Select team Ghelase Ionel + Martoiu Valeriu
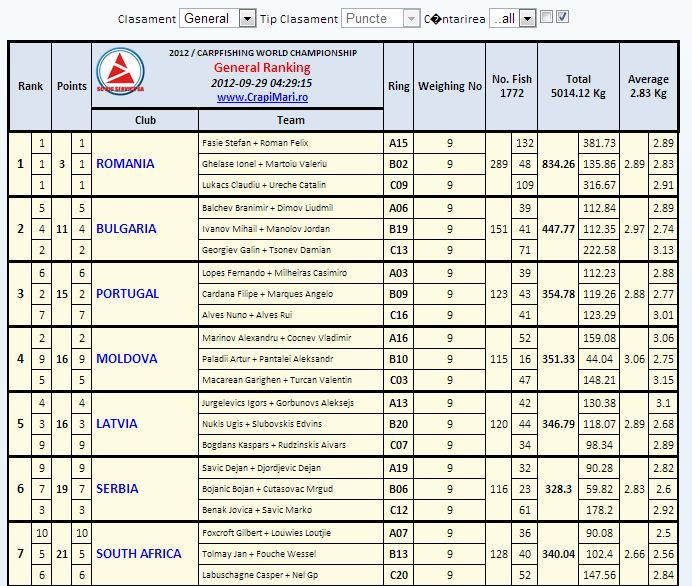The height and width of the screenshot is (586, 692). coord(264,164)
